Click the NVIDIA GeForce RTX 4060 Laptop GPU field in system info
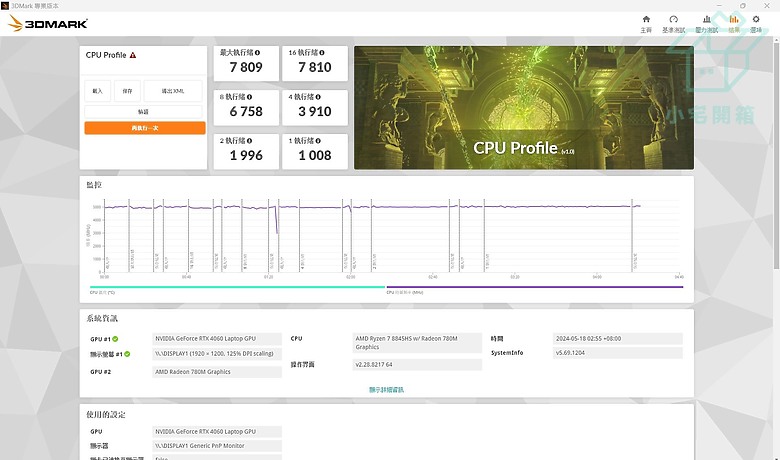 (217, 339)
